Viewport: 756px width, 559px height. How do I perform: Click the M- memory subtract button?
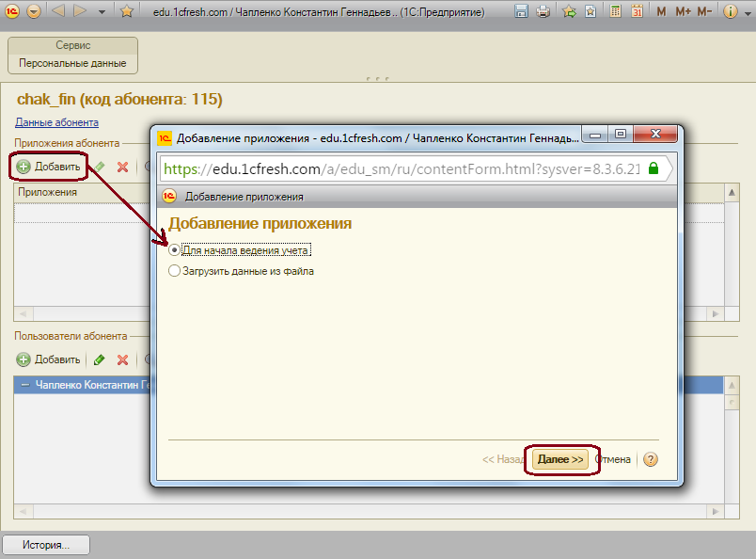704,11
